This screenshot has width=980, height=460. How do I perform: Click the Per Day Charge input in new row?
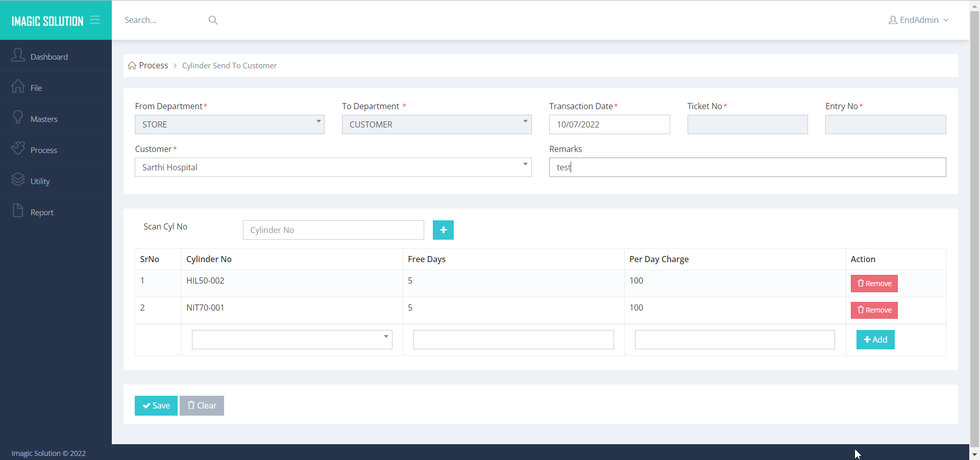[x=734, y=340]
